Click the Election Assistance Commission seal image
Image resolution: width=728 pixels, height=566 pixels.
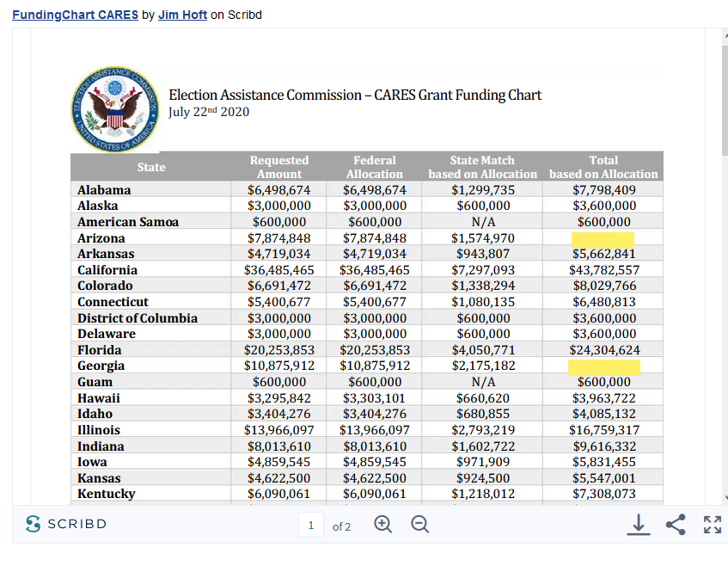click(114, 109)
